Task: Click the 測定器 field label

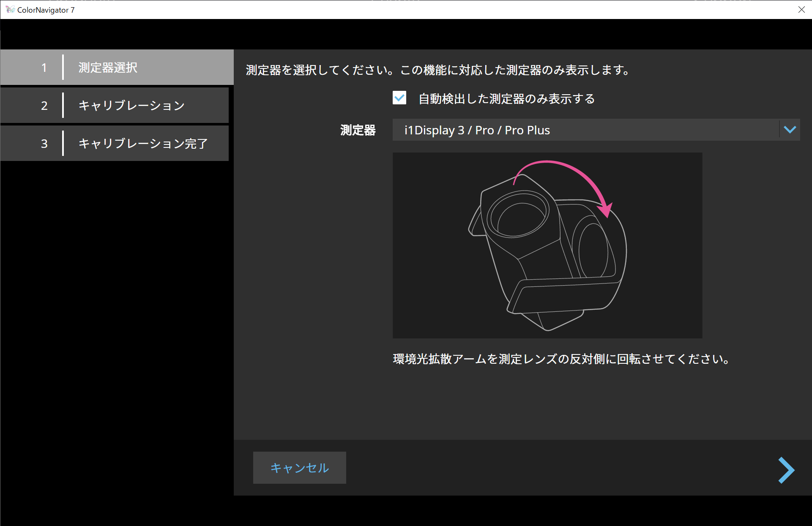Action: pyautogui.click(x=358, y=130)
